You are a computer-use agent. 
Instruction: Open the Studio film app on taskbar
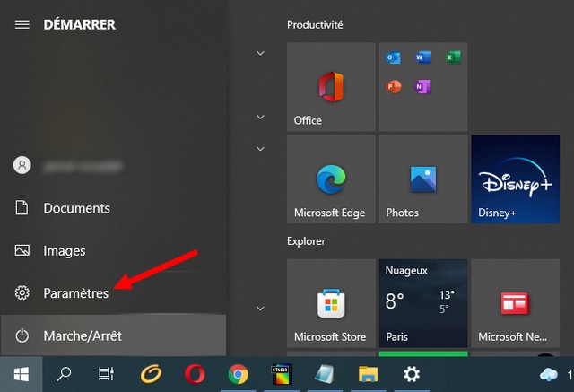coord(281,374)
